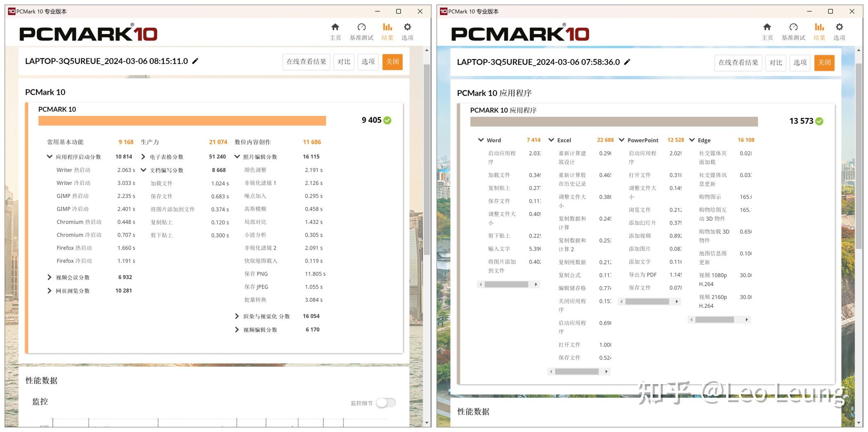Click 对比 button in left window
Viewport: 868px width, 432px height.
[344, 62]
